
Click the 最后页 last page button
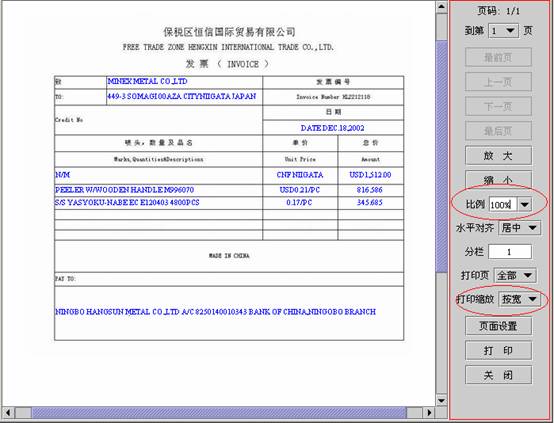point(498,131)
